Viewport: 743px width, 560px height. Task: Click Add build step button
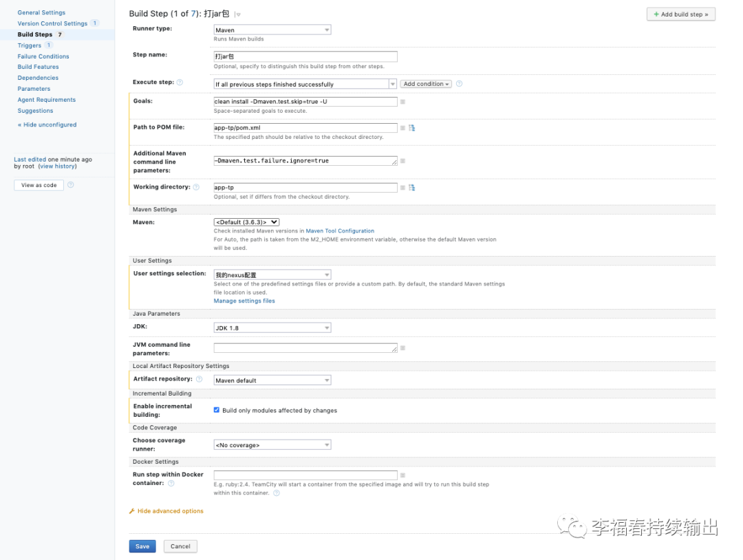point(681,14)
